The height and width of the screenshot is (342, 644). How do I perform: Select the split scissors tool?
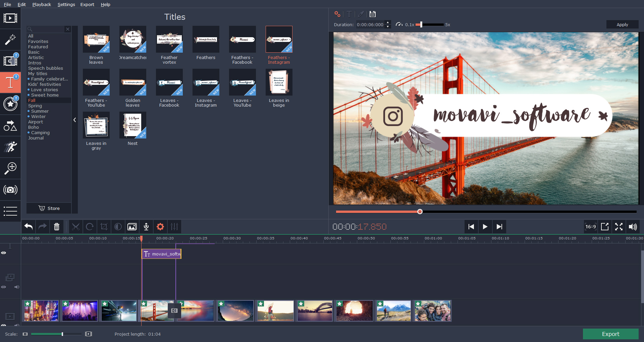point(76,227)
